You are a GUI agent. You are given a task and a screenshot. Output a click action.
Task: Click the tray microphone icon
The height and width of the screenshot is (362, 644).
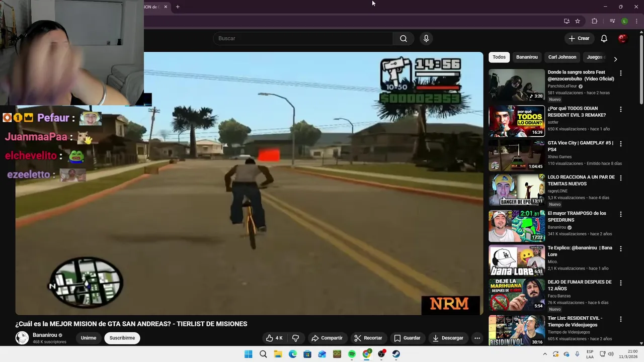(577, 354)
